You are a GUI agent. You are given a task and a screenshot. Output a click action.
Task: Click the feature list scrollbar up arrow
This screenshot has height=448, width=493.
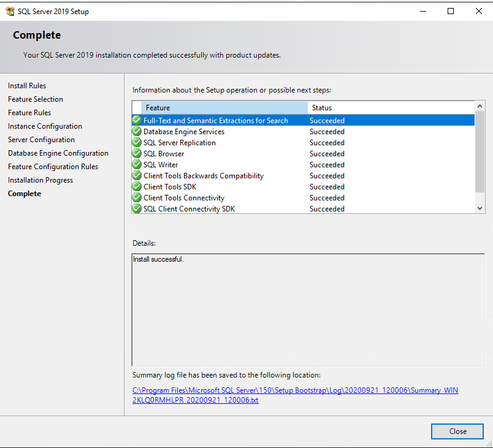click(x=480, y=106)
